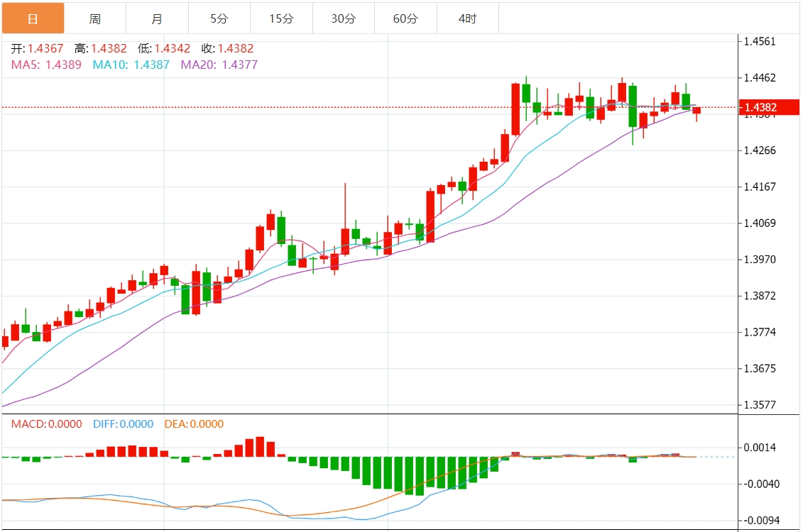The height and width of the screenshot is (532, 803).
Task: Click the 高 high price value
Action: pyautogui.click(x=101, y=49)
